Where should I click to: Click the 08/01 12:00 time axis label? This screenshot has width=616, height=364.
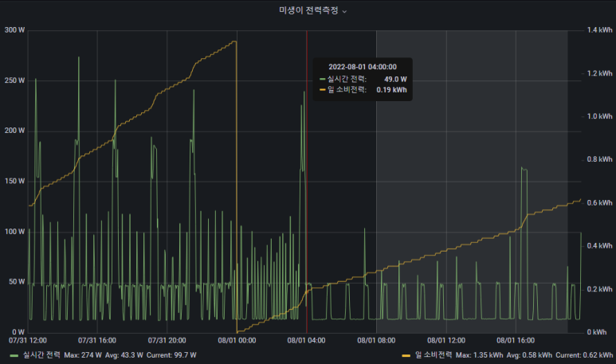(x=446, y=340)
